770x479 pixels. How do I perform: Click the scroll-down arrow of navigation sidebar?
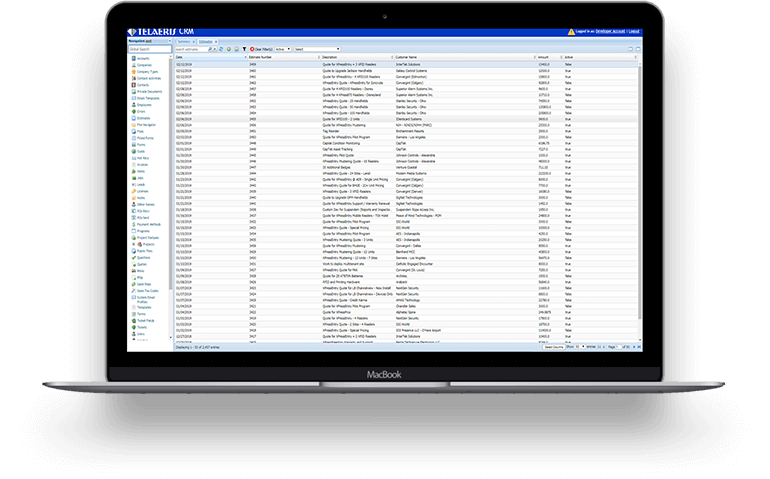[170, 338]
